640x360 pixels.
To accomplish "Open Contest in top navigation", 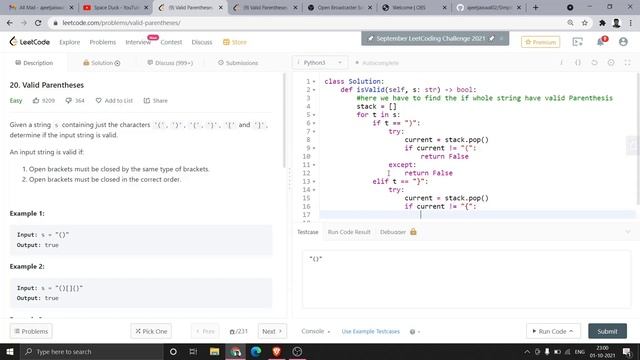I will click(x=171, y=42).
